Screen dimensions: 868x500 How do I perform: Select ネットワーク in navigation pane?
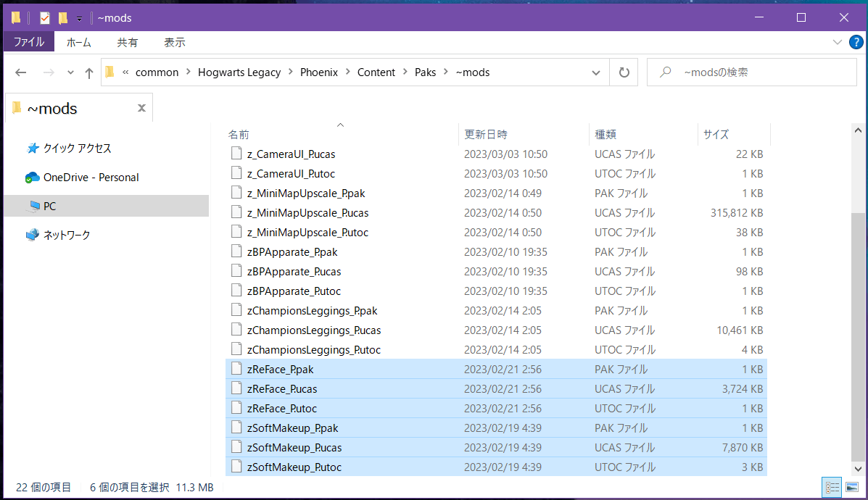(57, 235)
